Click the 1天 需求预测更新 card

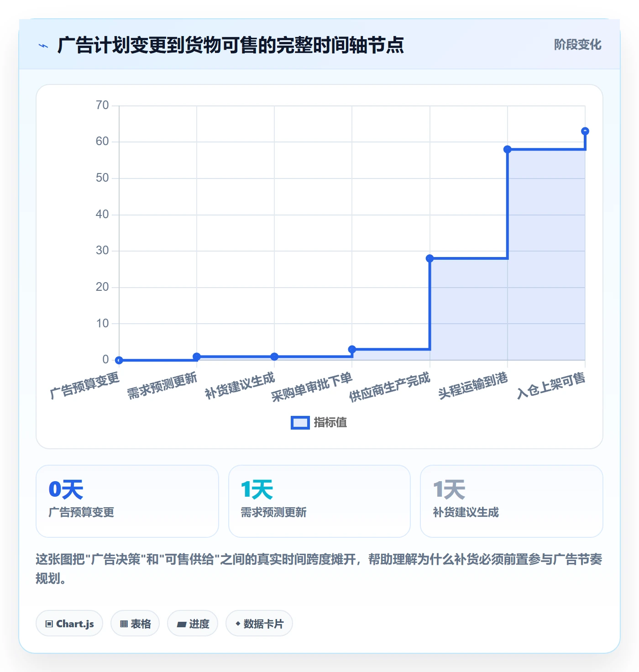319,501
